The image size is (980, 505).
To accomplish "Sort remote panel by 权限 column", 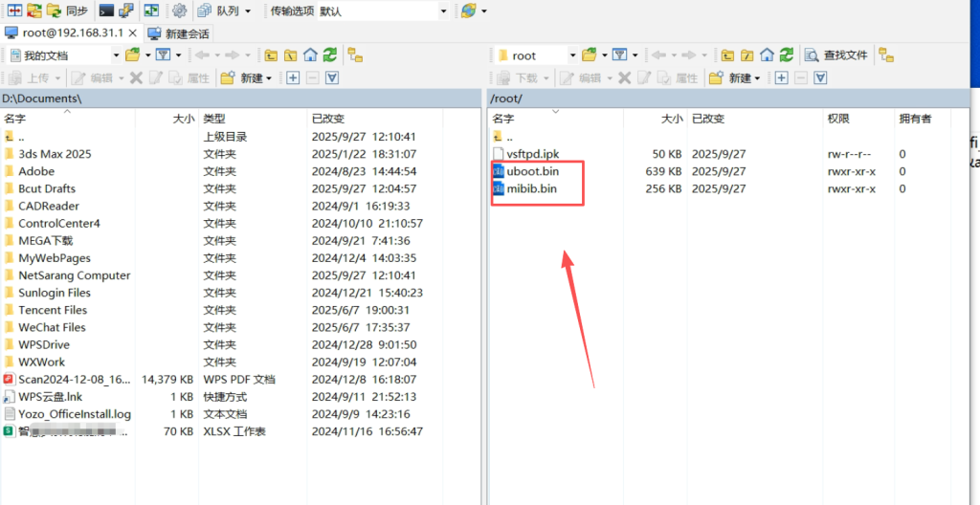I will pyautogui.click(x=858, y=119).
